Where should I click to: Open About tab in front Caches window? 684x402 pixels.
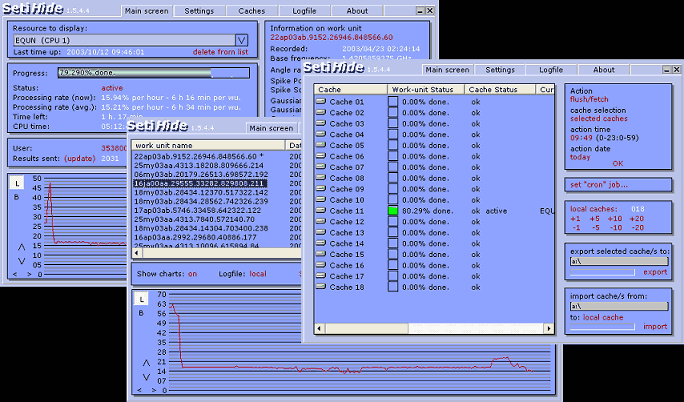click(x=604, y=70)
